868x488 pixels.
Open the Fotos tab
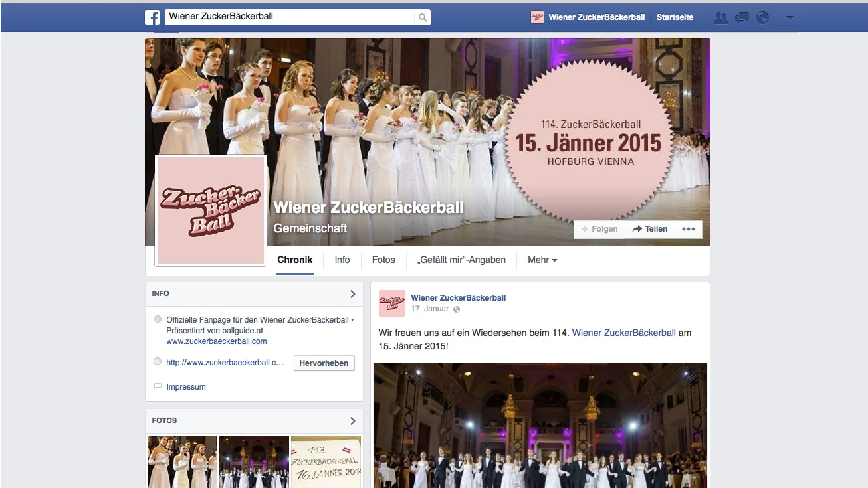(383, 260)
